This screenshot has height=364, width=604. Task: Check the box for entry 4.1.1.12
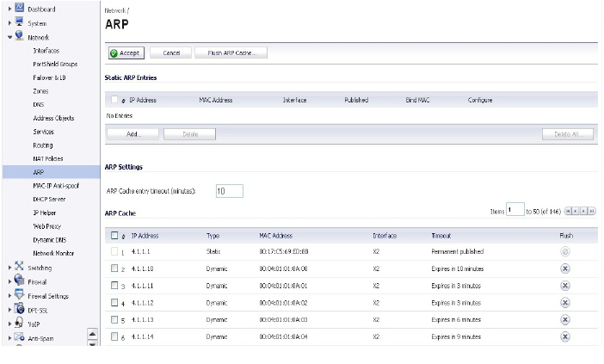coord(114,302)
